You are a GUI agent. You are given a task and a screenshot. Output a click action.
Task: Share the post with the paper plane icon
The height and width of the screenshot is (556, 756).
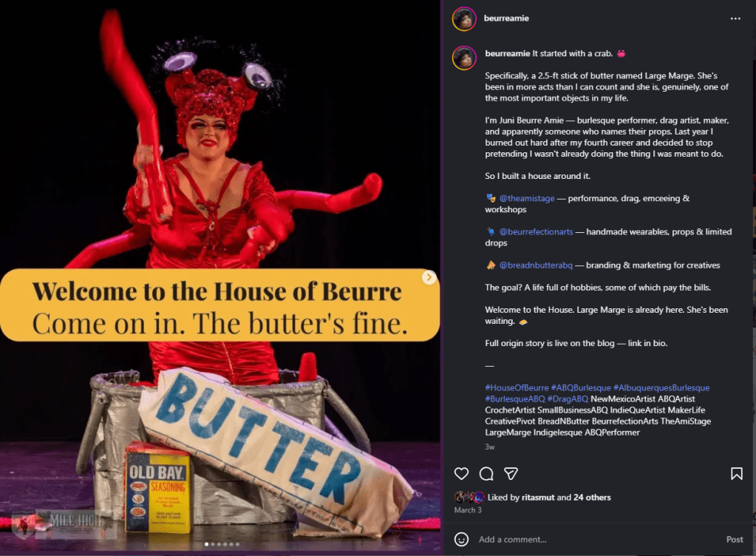click(x=511, y=473)
